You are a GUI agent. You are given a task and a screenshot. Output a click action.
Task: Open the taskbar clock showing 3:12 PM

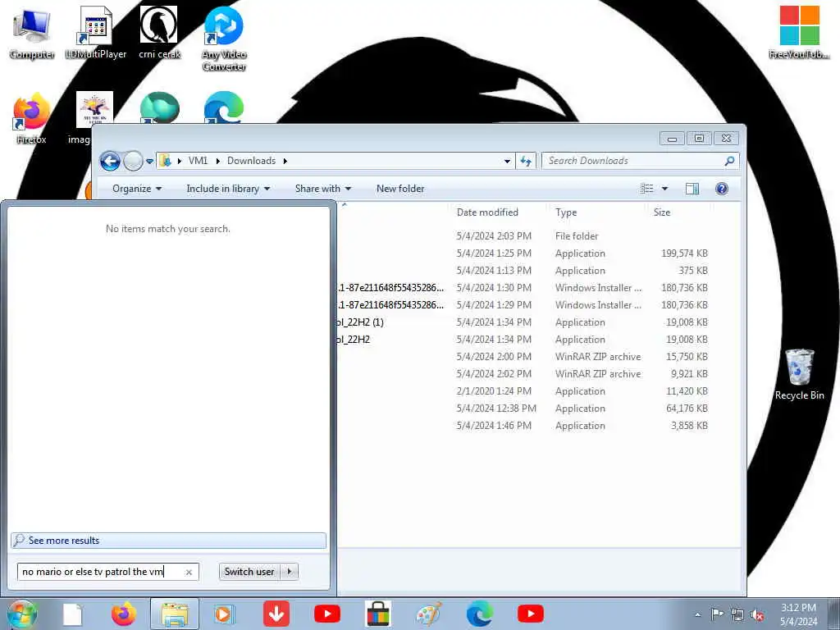pos(798,614)
